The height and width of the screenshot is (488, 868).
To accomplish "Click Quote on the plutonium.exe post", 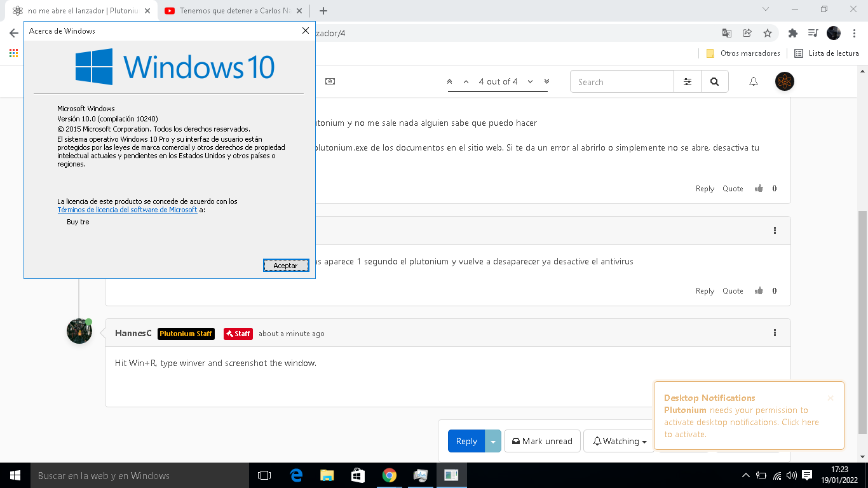I will 733,188.
